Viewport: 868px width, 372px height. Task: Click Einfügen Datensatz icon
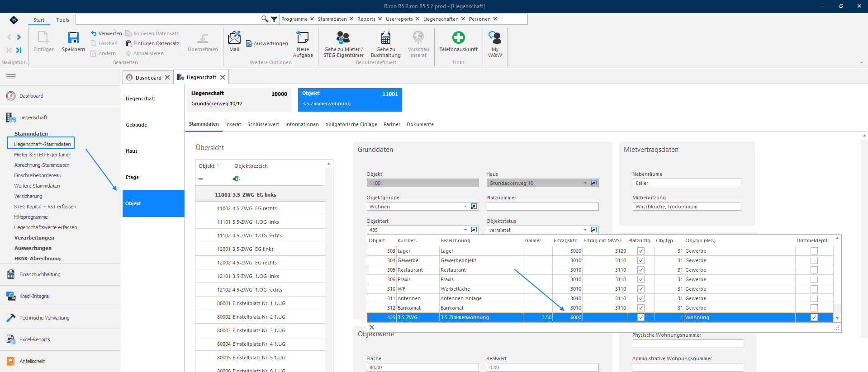(x=129, y=43)
